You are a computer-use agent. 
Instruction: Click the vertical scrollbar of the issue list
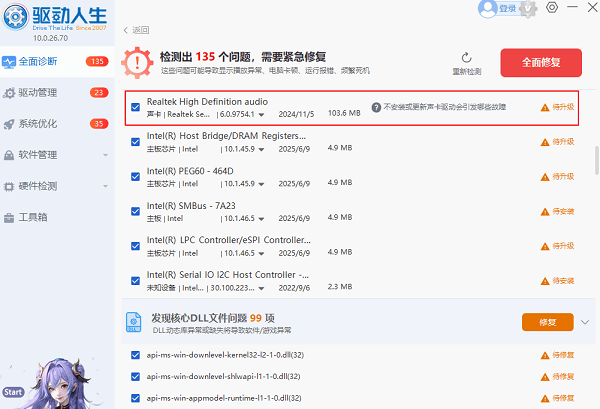click(x=596, y=160)
